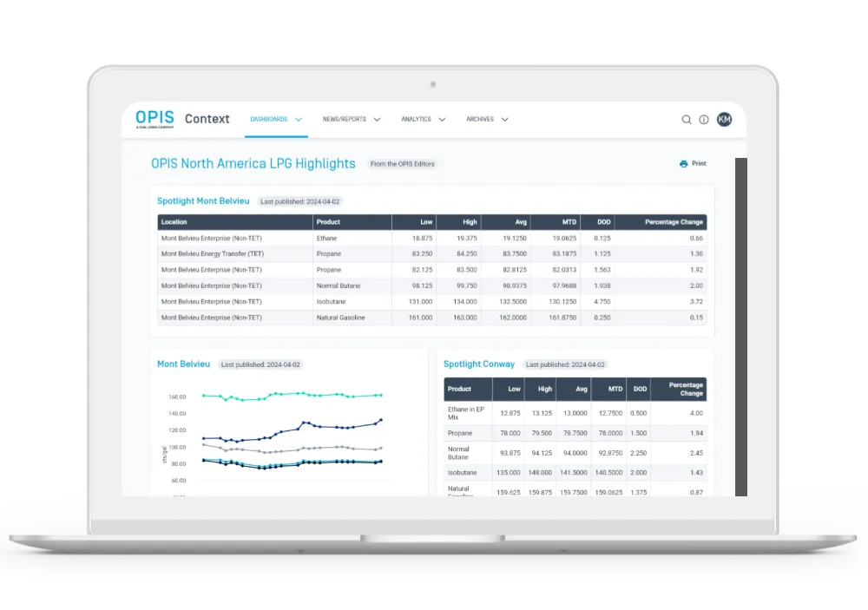Click the Spotlight Mont Belvieu heading link

(x=203, y=201)
